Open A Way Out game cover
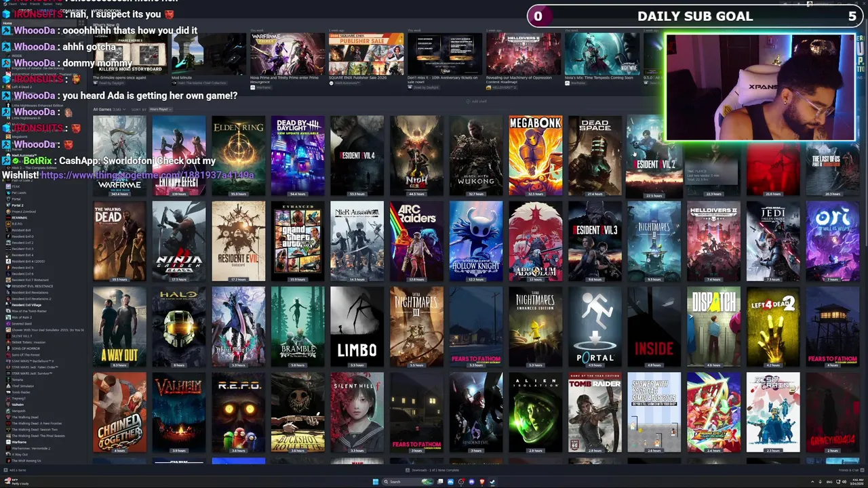 click(x=119, y=327)
